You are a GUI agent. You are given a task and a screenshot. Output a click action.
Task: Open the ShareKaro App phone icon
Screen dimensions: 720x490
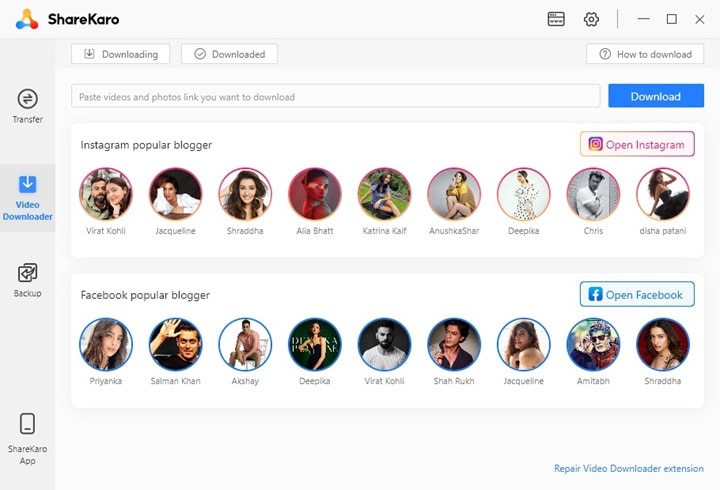pos(28,423)
